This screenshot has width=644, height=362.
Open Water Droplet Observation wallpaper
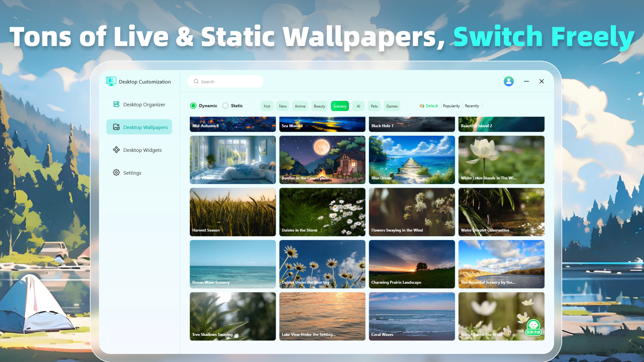[501, 212]
